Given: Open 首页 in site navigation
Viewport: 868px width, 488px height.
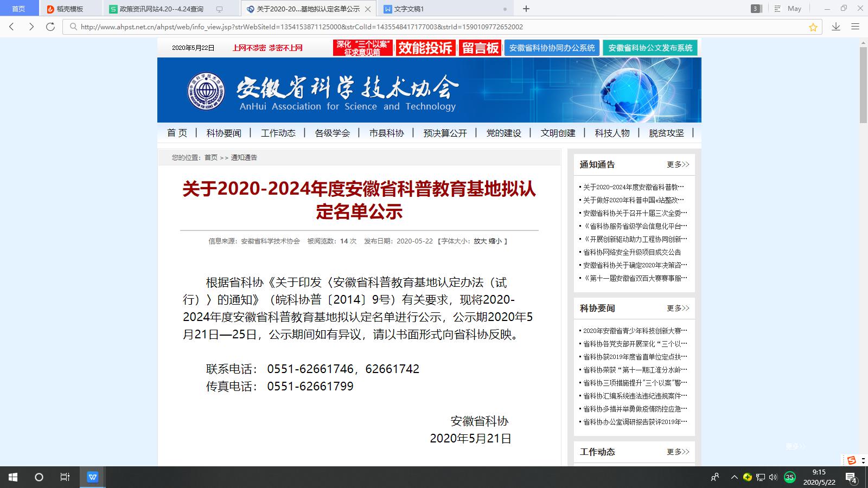Looking at the screenshot, I should point(177,133).
